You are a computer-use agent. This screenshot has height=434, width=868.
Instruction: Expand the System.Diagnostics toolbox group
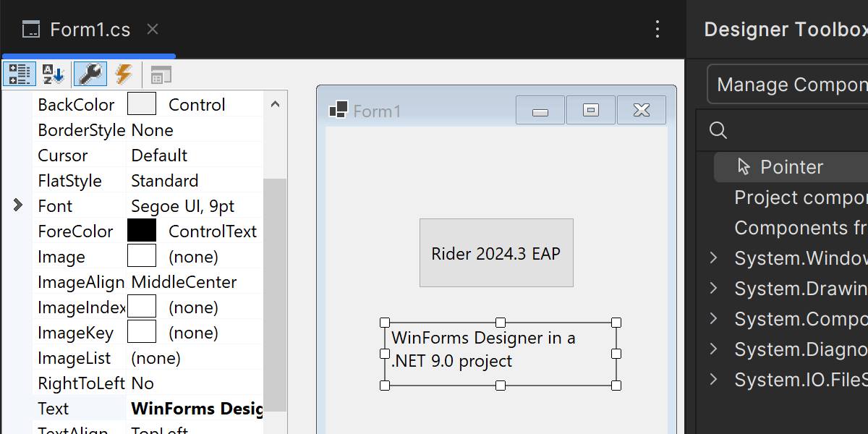(713, 349)
